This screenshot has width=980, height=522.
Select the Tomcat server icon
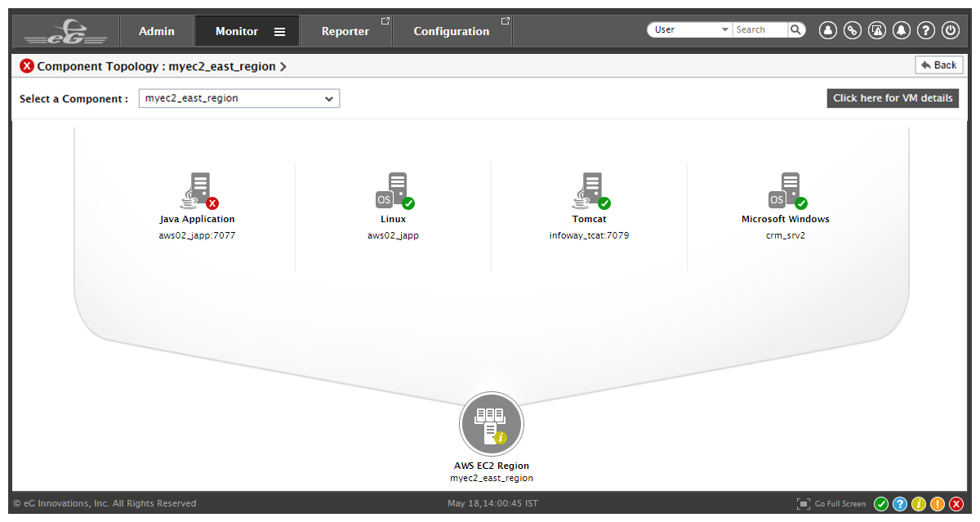(590, 191)
